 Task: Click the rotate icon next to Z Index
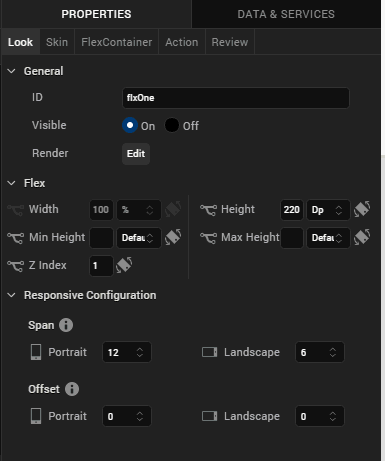pos(124,265)
